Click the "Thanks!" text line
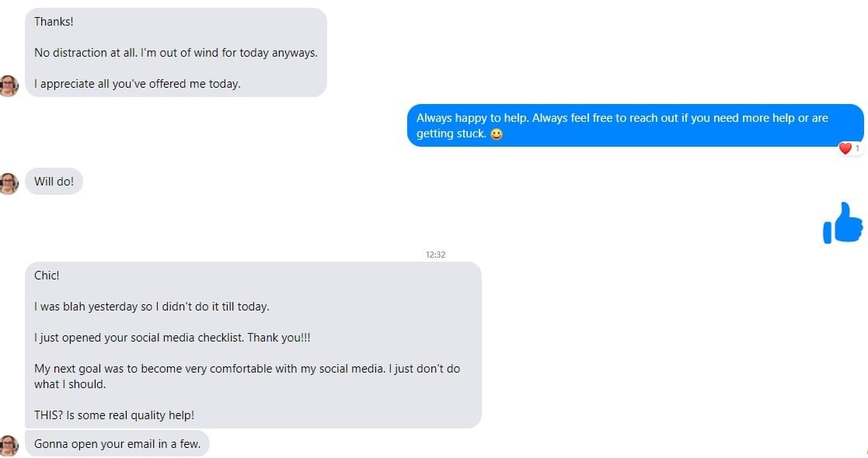Screen dimensions: 868x458 coord(54,22)
